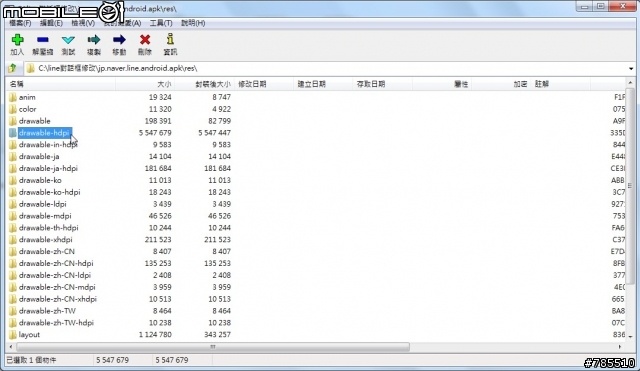Select the drawable-zh-CN-hdpi folder name
This screenshot has height=371, width=640.
[x=56, y=263]
